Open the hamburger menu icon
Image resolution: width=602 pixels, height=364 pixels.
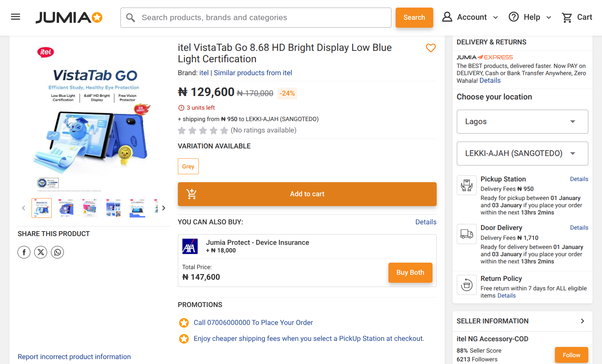16,17
